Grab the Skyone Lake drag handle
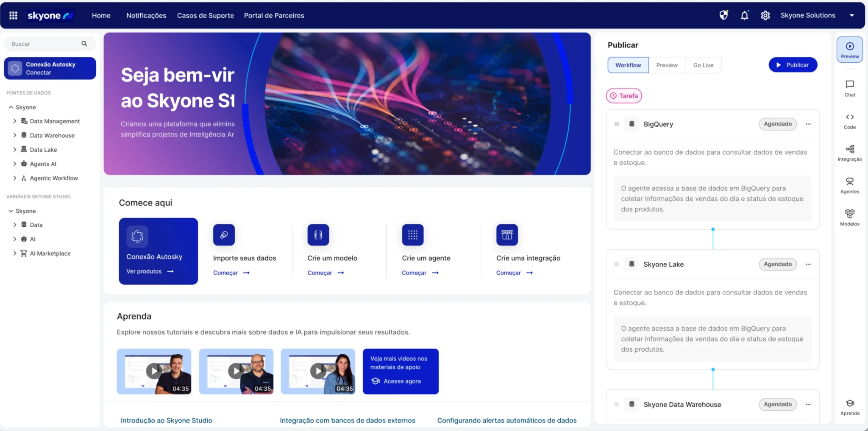Screen dimensions: 868x431 point(617,264)
